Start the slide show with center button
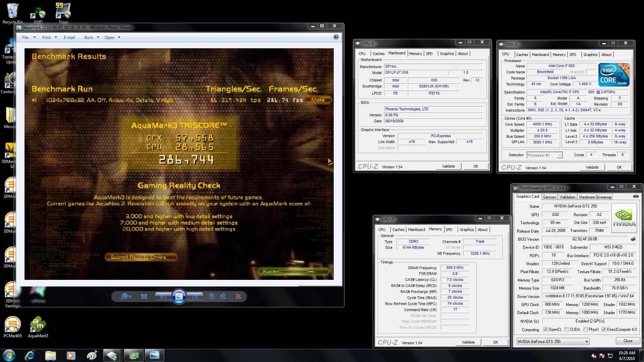This screenshot has height=362, width=644. pyautogui.click(x=179, y=296)
